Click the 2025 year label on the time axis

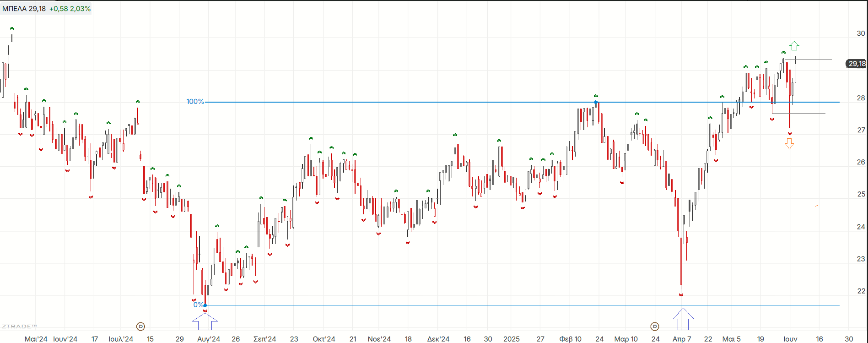coord(512,339)
